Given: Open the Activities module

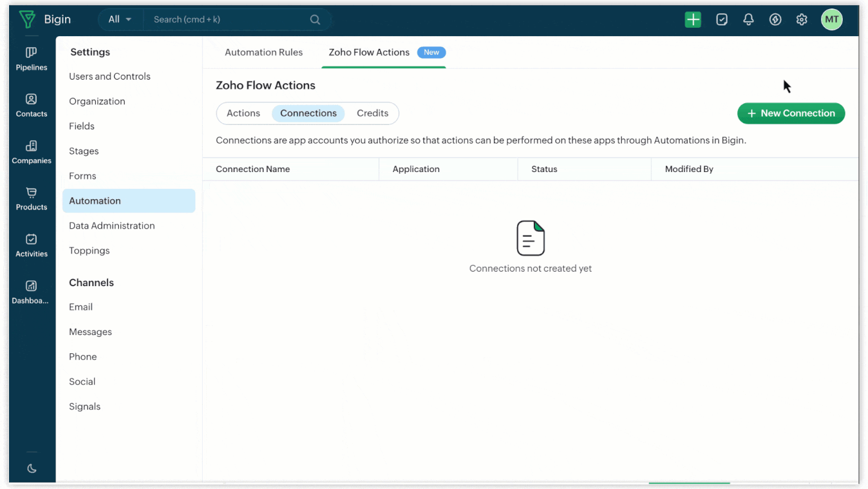Looking at the screenshot, I should tap(31, 245).
